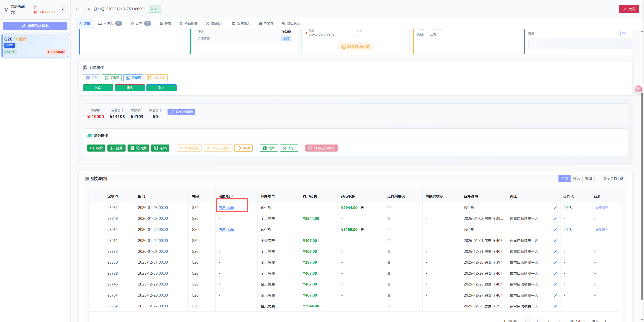The image size is (644, 322).
Task: Enable the 显示金额为0 checkbox
Action: [599, 178]
